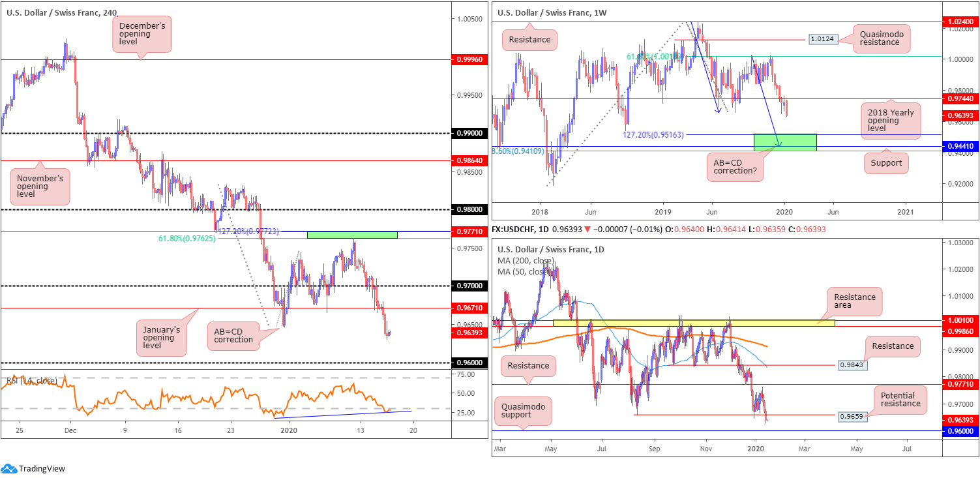The width and height of the screenshot is (980, 478).
Task: Click the TradingView cloud logo icon
Action: [9, 468]
